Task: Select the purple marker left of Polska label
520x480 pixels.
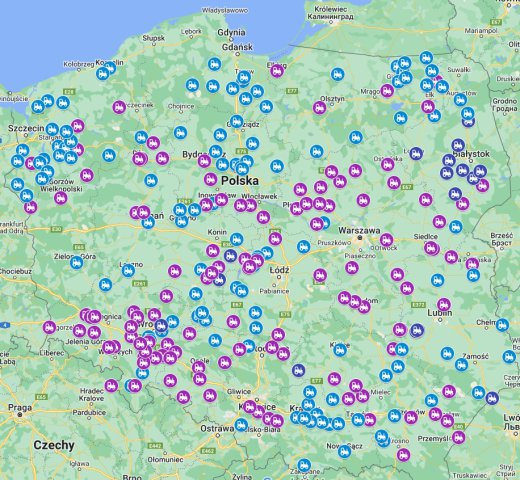Action: (210, 179)
